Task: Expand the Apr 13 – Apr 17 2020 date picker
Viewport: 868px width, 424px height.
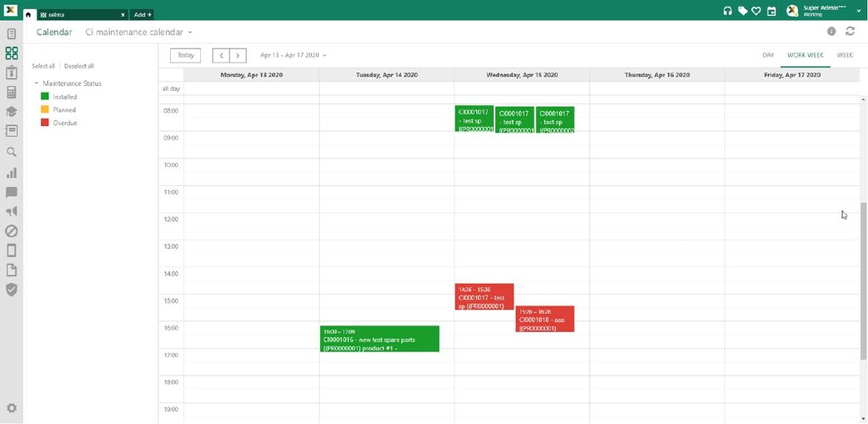Action: (x=293, y=55)
